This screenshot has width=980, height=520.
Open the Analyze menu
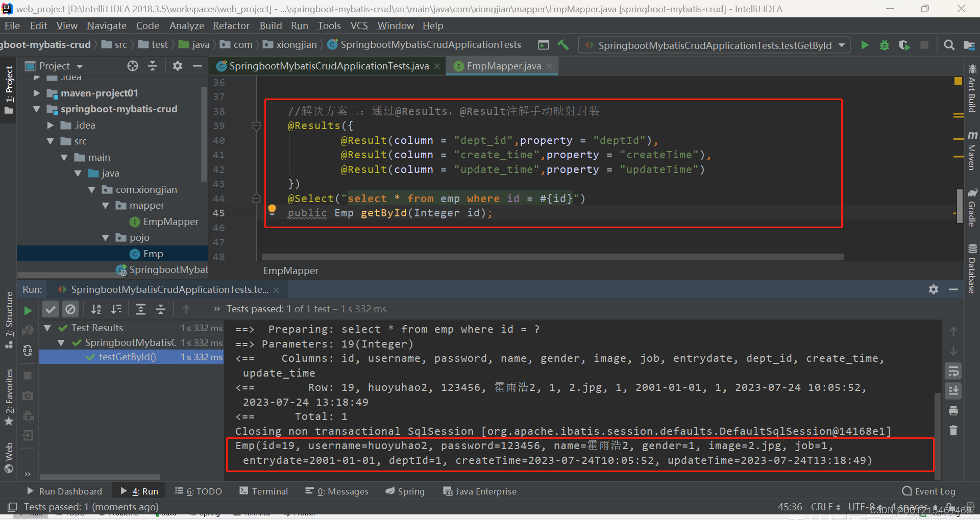[186, 26]
